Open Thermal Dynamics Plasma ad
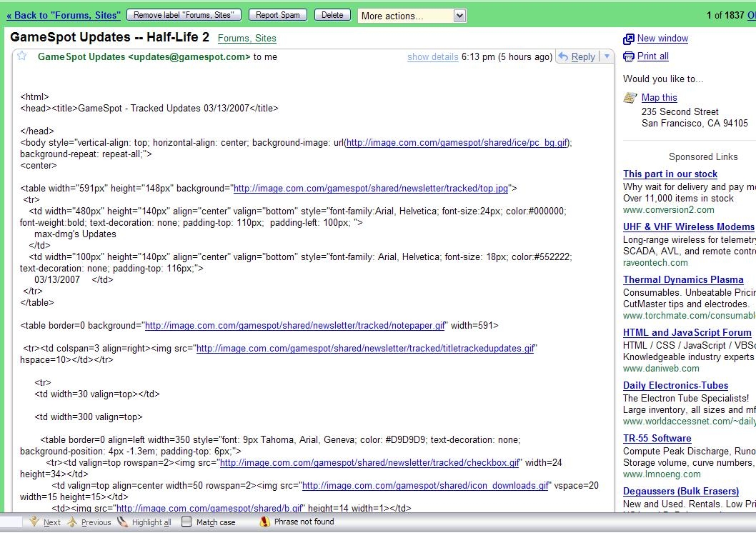Screen dimensions: 756x533 click(x=683, y=280)
